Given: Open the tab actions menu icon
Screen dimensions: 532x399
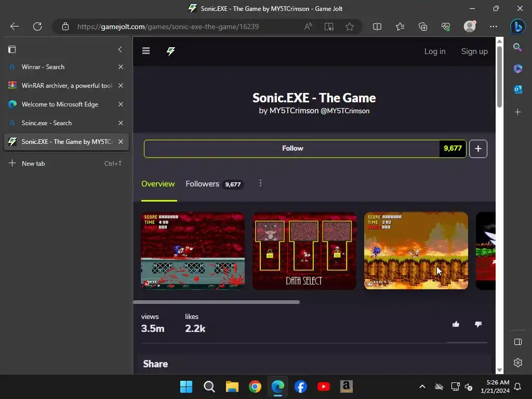Looking at the screenshot, I should 12,49.
